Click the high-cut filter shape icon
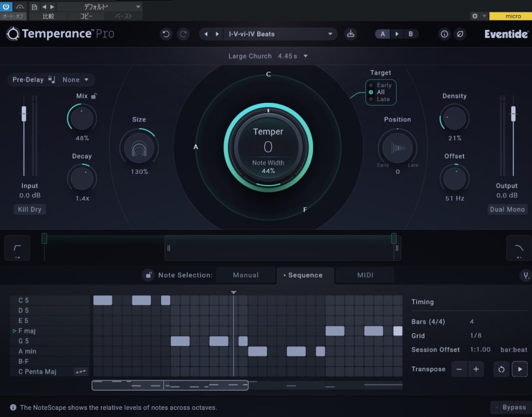Image resolution: width=532 pixels, height=417 pixels. coord(518,248)
